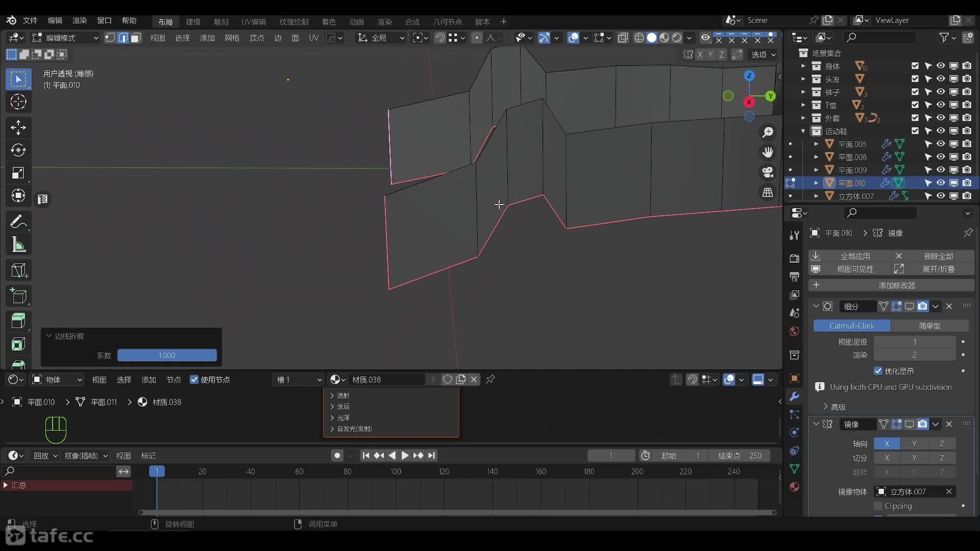Collapse 镜像 modifier panel
980x551 pixels.
point(816,424)
